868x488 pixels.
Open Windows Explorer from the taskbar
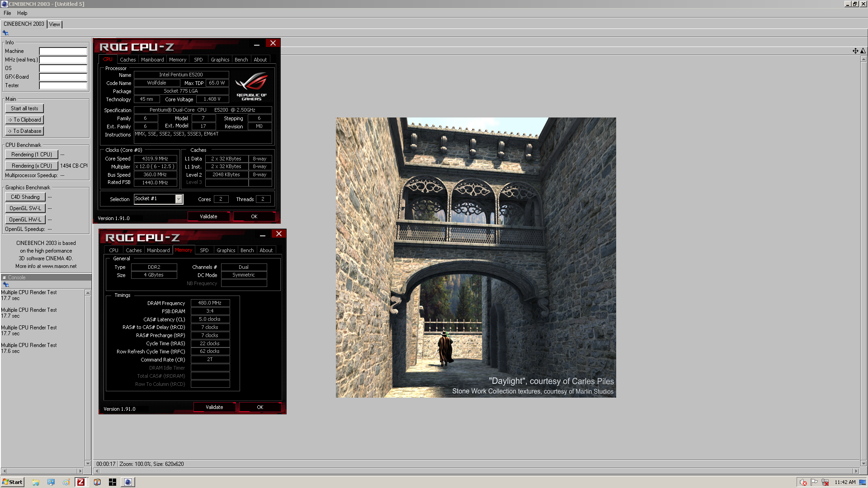click(x=36, y=482)
